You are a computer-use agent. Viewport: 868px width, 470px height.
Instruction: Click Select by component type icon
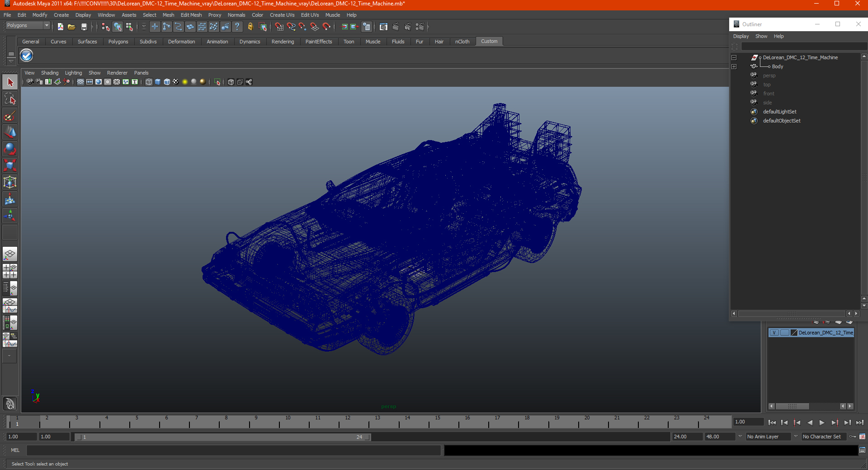pyautogui.click(x=130, y=27)
